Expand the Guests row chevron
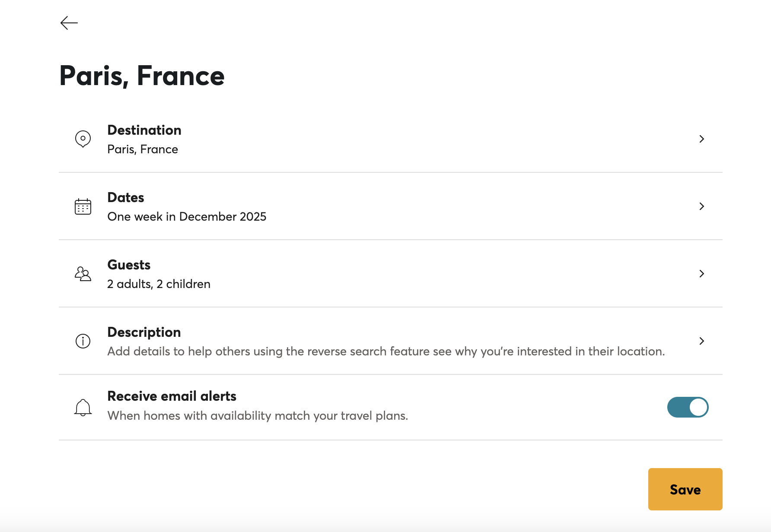This screenshot has width=771, height=532. [701, 274]
